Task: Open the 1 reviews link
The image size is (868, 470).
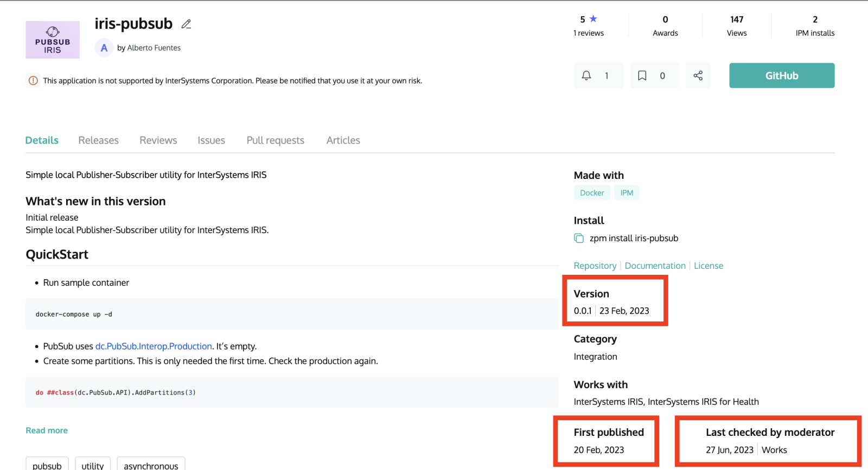Action: [x=589, y=33]
